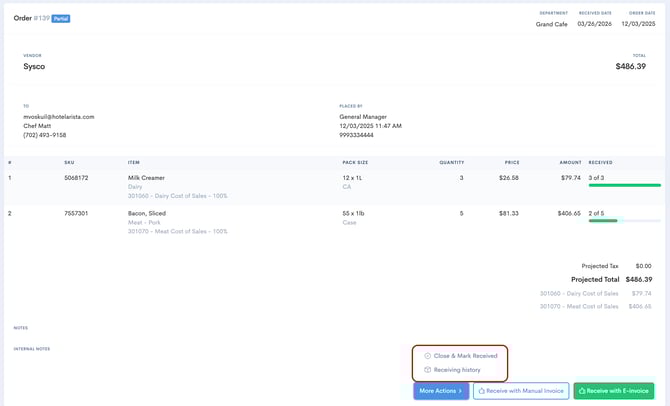Click the Close & Mark Received icon
This screenshot has height=406, width=670.
(x=428, y=356)
